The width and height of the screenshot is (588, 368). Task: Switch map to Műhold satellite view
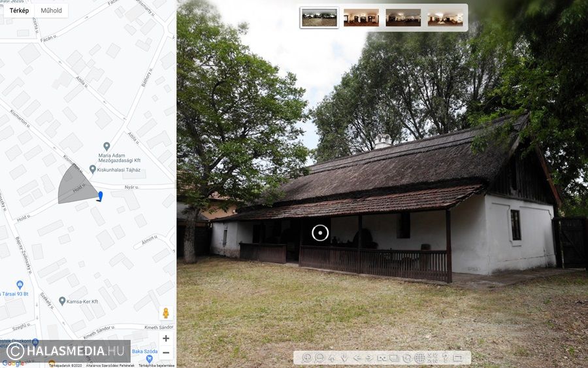coord(51,10)
